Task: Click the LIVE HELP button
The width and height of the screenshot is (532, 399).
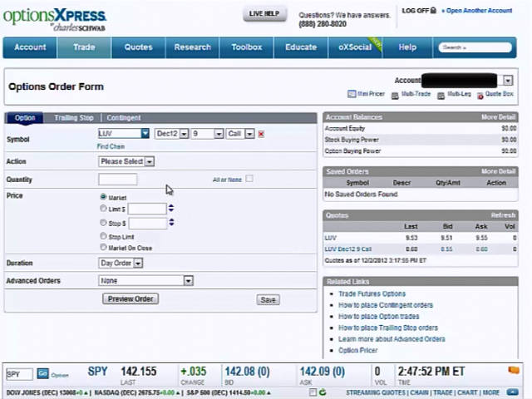Action: 264,14
